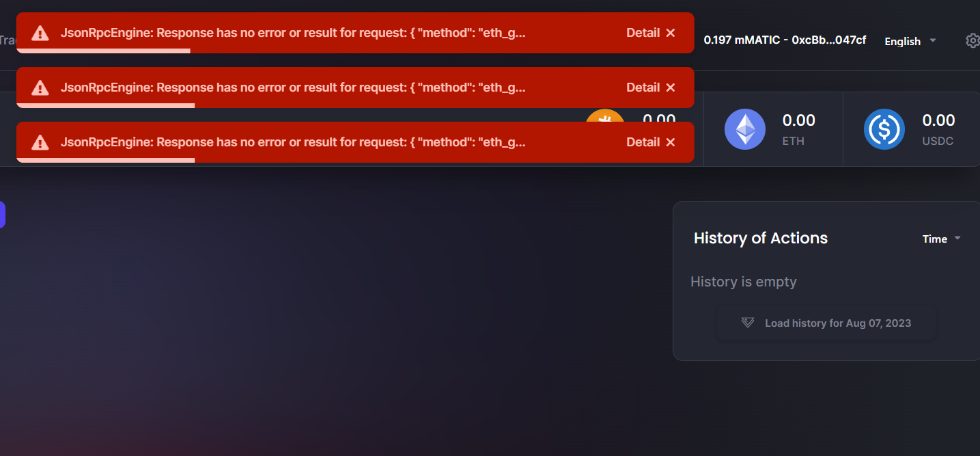The height and width of the screenshot is (456, 980).
Task: Click the dropdown arrow next to Time
Action: click(957, 239)
